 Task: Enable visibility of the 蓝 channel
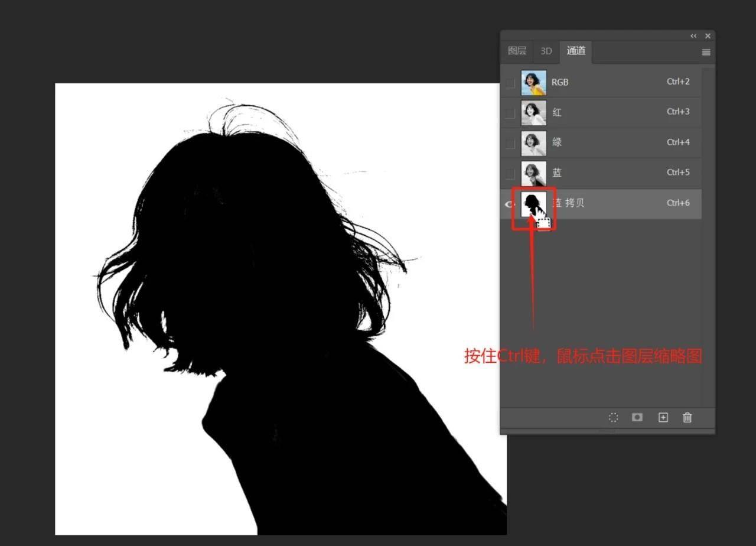click(510, 173)
